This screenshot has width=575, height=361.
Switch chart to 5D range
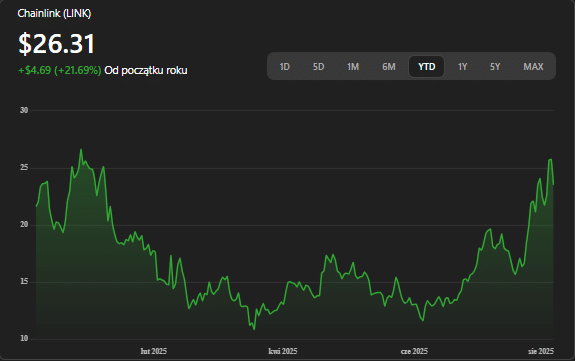pos(318,66)
